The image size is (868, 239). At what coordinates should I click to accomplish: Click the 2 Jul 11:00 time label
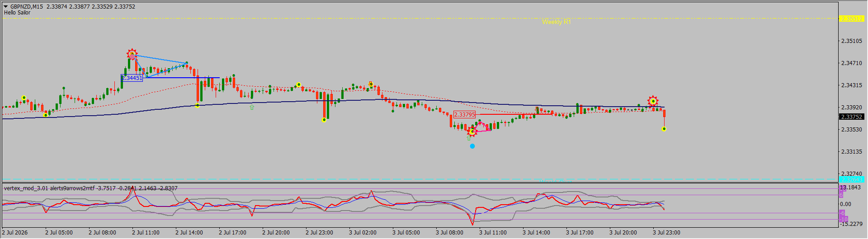pyautogui.click(x=146, y=233)
